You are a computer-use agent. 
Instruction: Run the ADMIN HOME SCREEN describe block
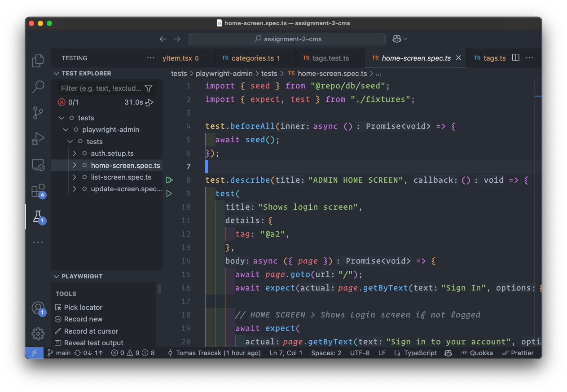point(169,180)
